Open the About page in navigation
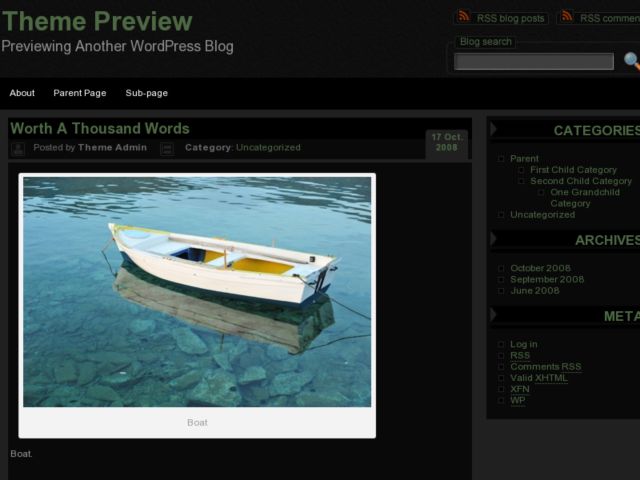640x480 pixels. [x=22, y=93]
